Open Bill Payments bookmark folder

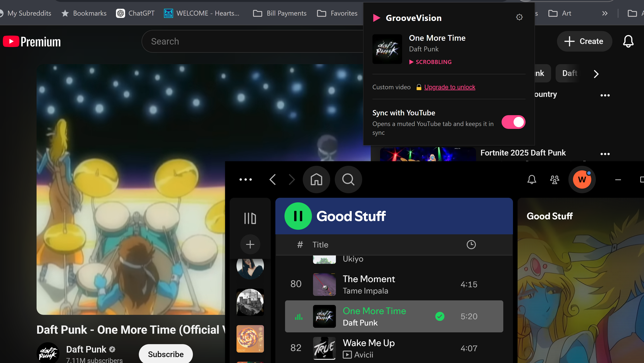pyautogui.click(x=280, y=13)
